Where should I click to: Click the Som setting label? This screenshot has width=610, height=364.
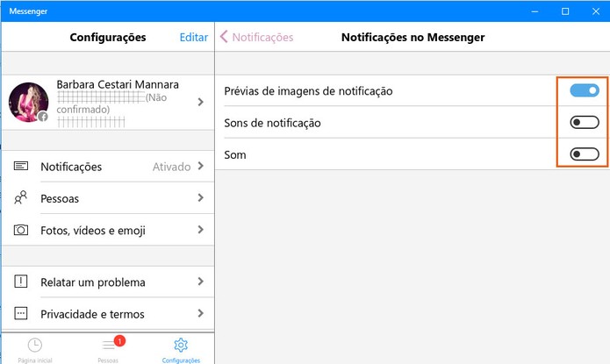(x=235, y=154)
